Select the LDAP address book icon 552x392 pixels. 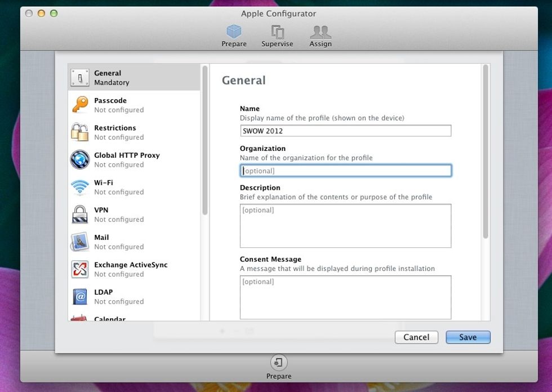pos(80,297)
